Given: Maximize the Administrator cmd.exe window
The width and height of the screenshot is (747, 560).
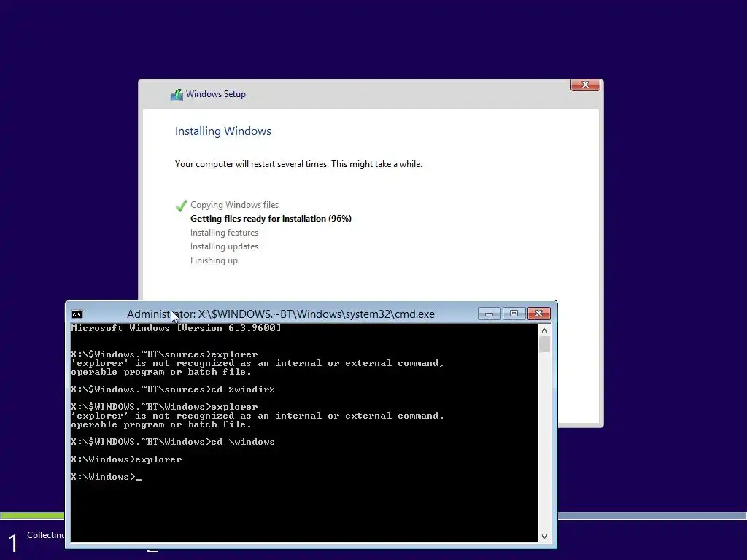Looking at the screenshot, I should click(514, 314).
